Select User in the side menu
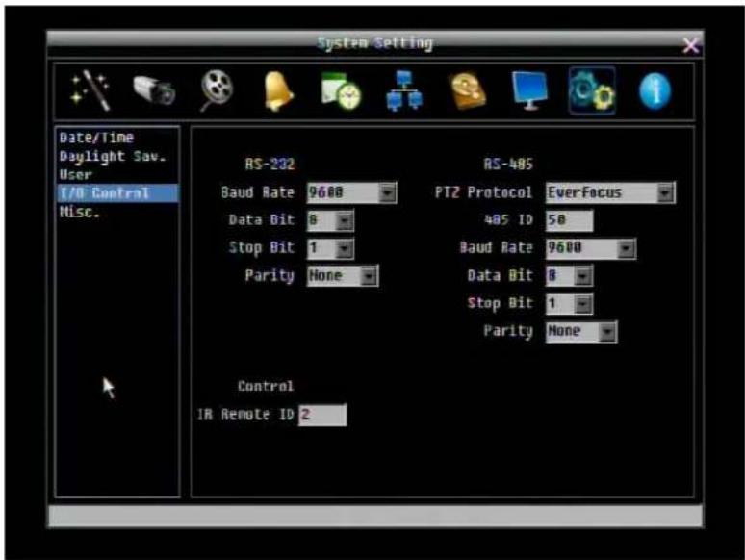The width and height of the screenshot is (745, 560). click(x=117, y=174)
